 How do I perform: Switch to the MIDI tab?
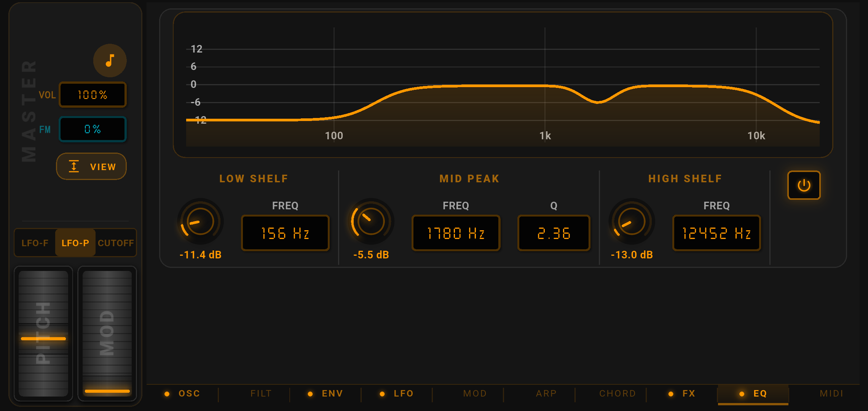(x=832, y=393)
